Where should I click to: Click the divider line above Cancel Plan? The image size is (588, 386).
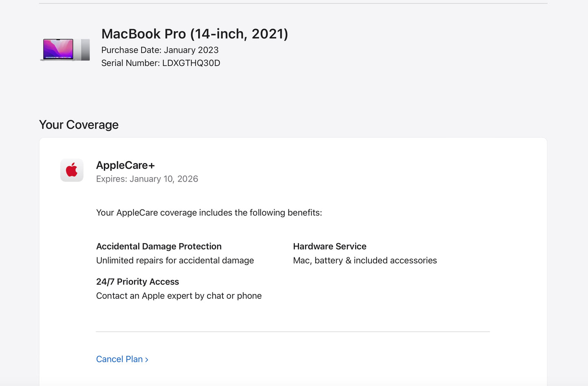point(293,332)
